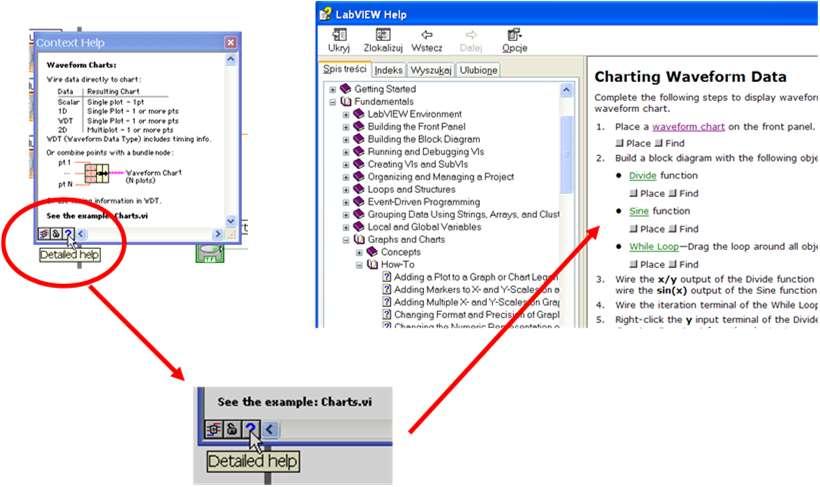The height and width of the screenshot is (487, 820).
Task: Expand the Creating VIs and SubVIs node
Action: click(x=346, y=165)
